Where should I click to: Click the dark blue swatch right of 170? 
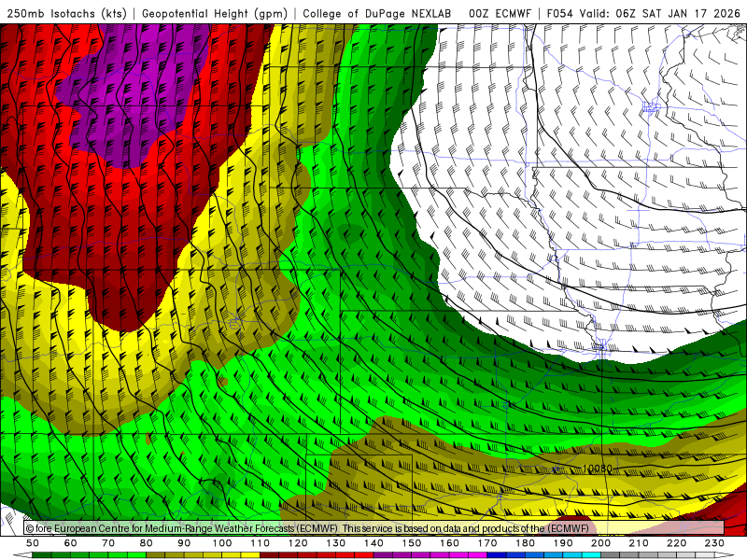[497, 555]
